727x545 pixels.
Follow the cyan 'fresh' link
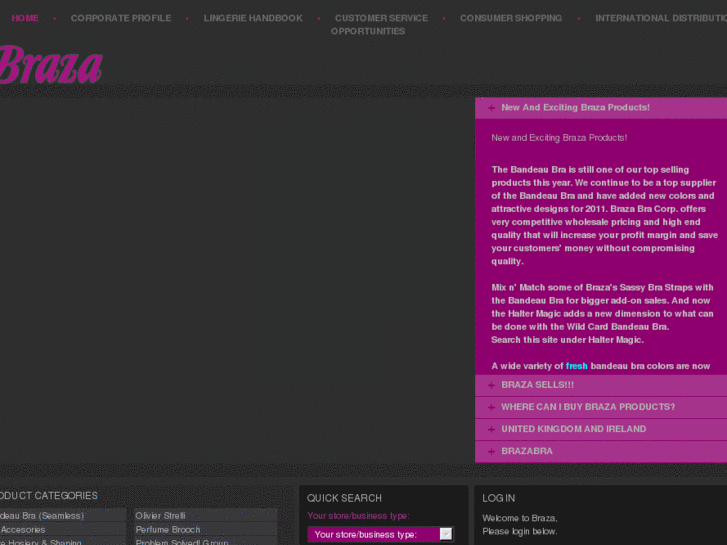click(x=576, y=366)
